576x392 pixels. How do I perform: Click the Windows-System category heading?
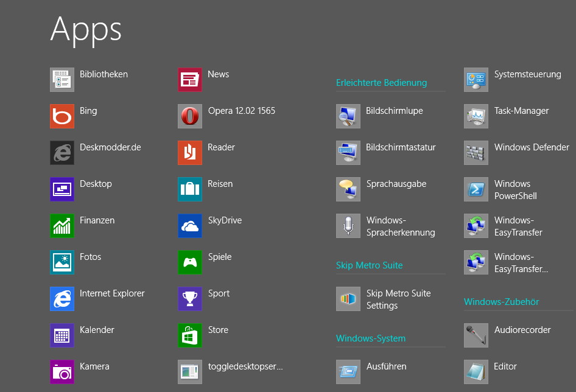371,338
